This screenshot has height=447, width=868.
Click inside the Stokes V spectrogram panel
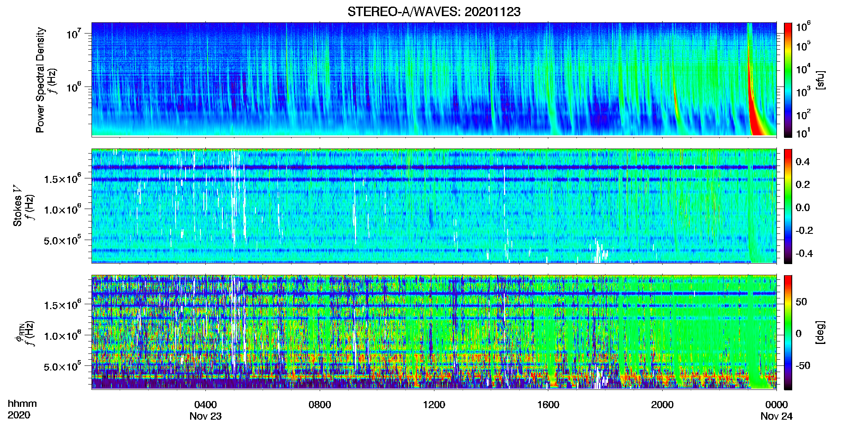click(x=434, y=206)
